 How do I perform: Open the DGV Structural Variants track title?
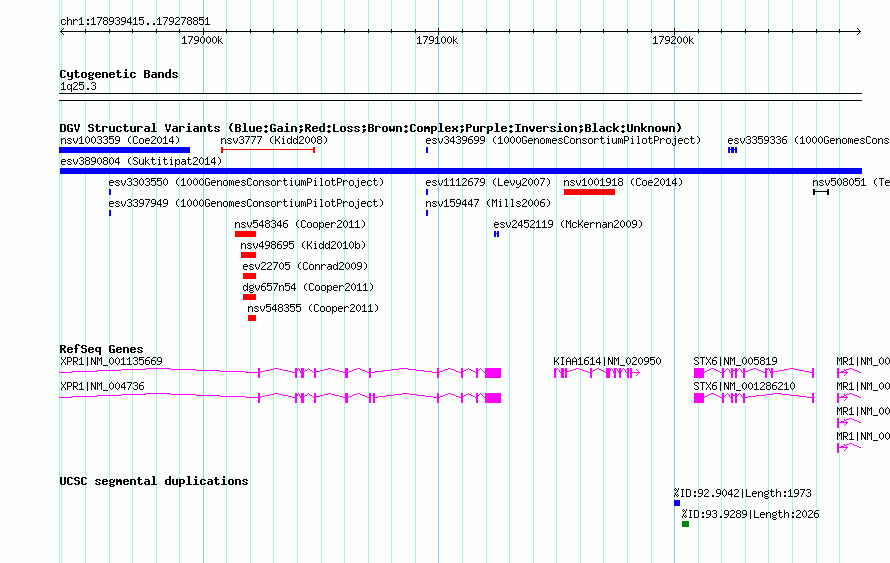[371, 128]
